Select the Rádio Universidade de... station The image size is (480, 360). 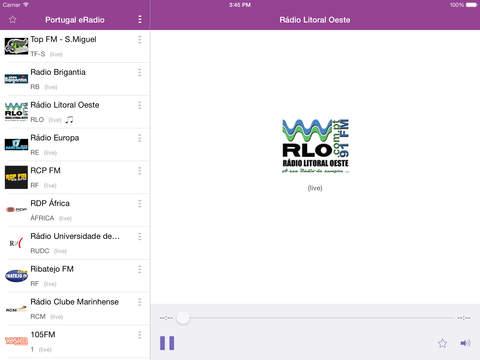pyautogui.click(x=75, y=243)
